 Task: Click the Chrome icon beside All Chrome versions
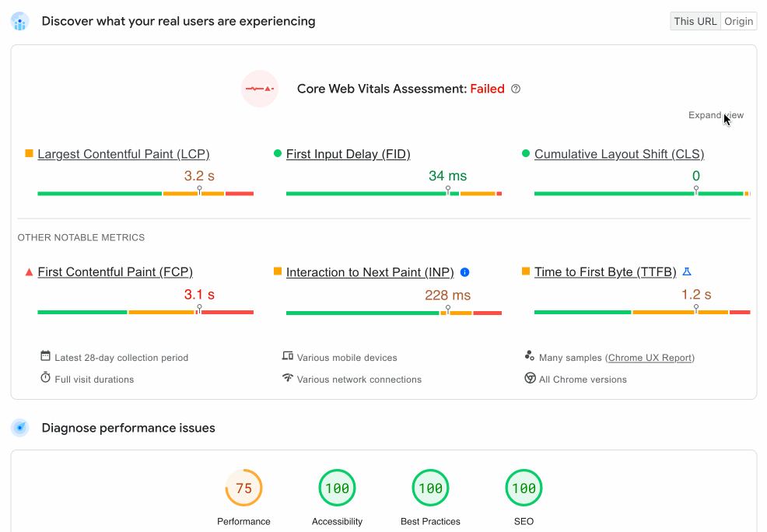point(530,378)
